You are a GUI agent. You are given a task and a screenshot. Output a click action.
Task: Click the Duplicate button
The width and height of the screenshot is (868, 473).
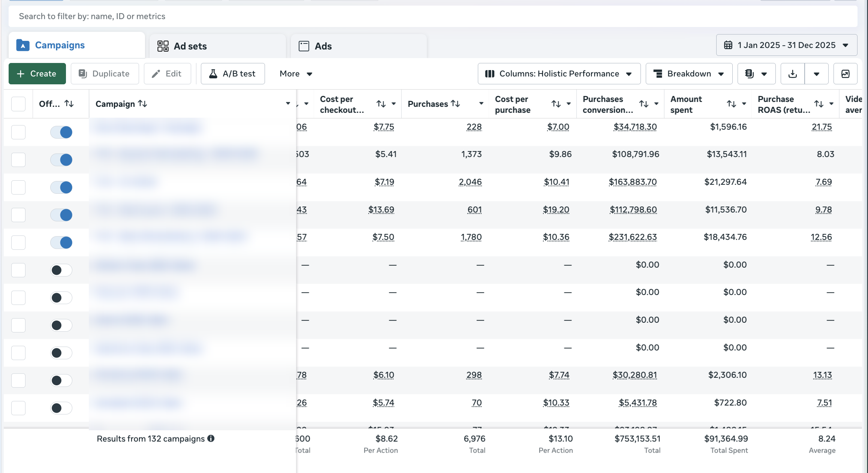click(105, 74)
